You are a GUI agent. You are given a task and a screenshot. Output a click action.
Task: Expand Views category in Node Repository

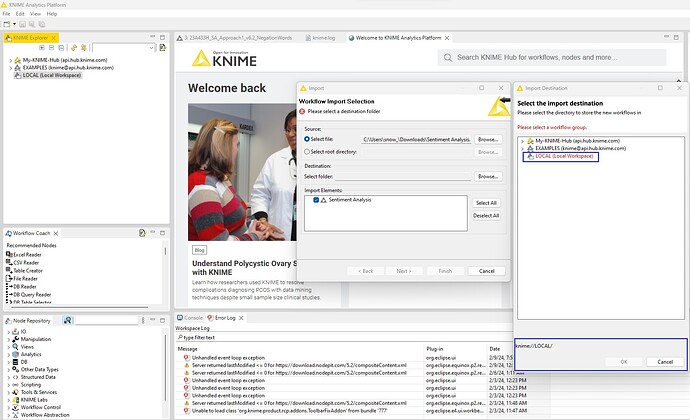tap(9, 347)
